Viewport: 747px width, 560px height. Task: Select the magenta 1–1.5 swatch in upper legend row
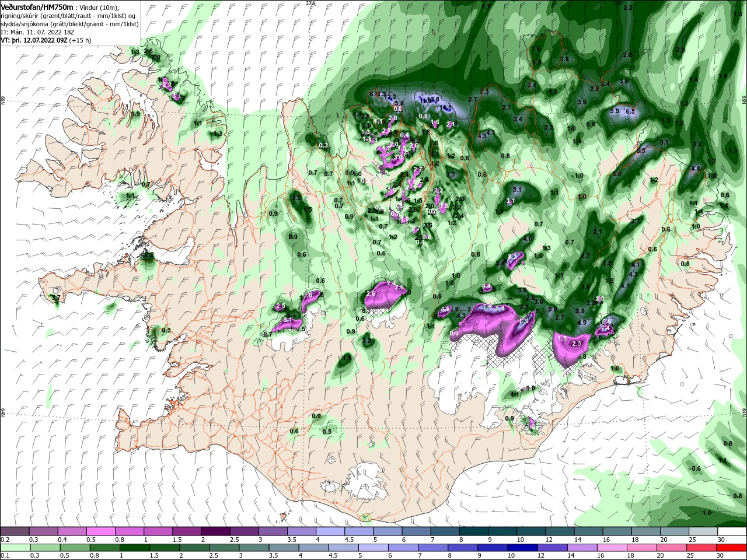(158, 531)
